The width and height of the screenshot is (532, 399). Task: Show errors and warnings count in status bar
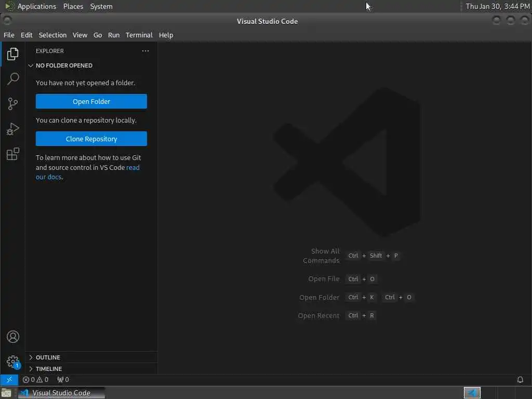[x=36, y=380]
